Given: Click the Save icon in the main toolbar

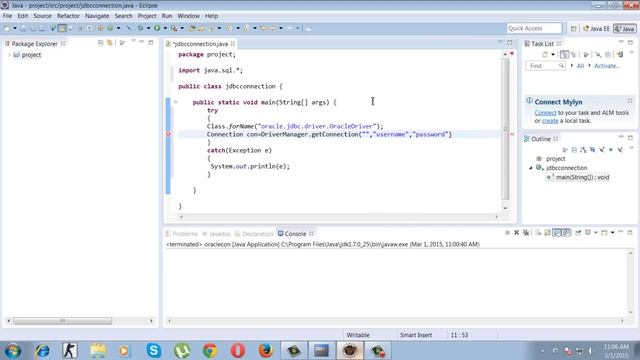Looking at the screenshot, I should point(23,28).
